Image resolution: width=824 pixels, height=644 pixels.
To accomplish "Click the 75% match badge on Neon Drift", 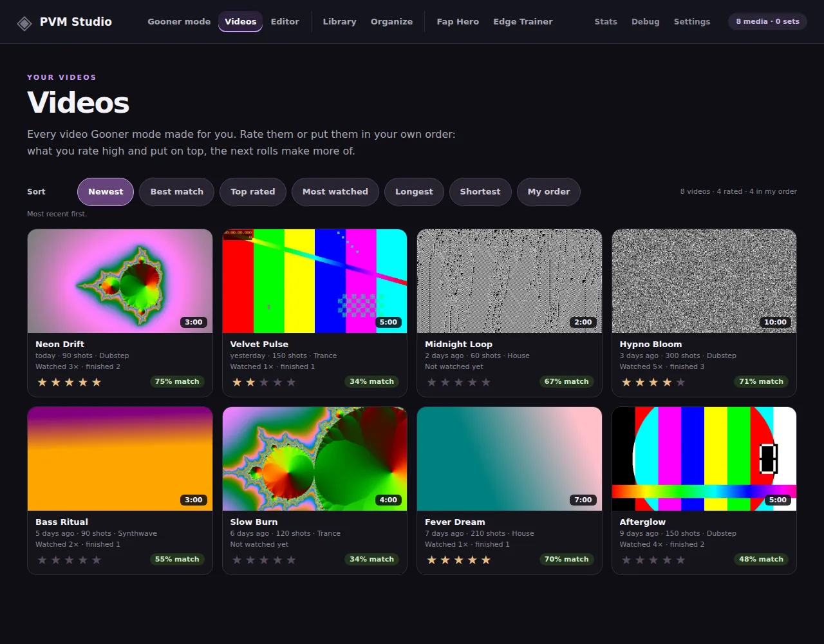I will (x=177, y=381).
